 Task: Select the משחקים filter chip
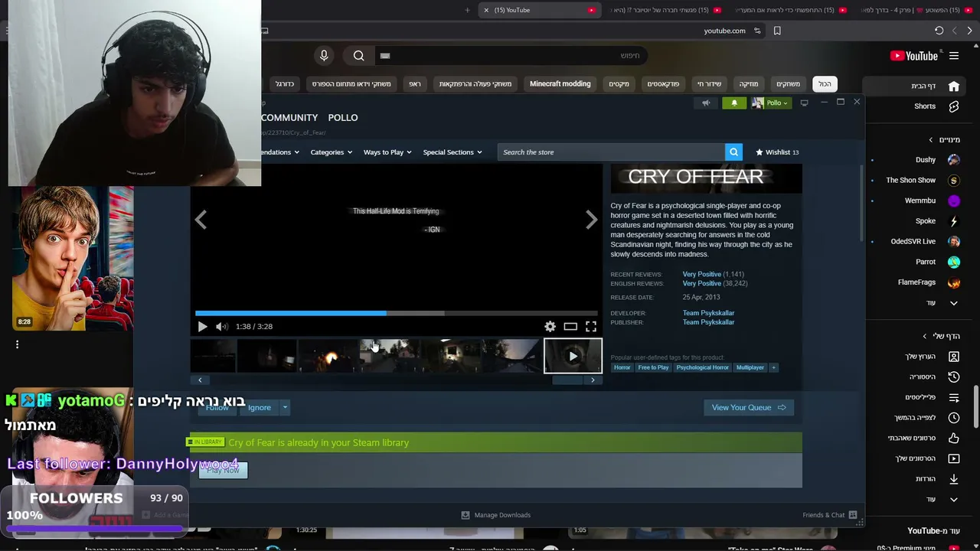788,84
